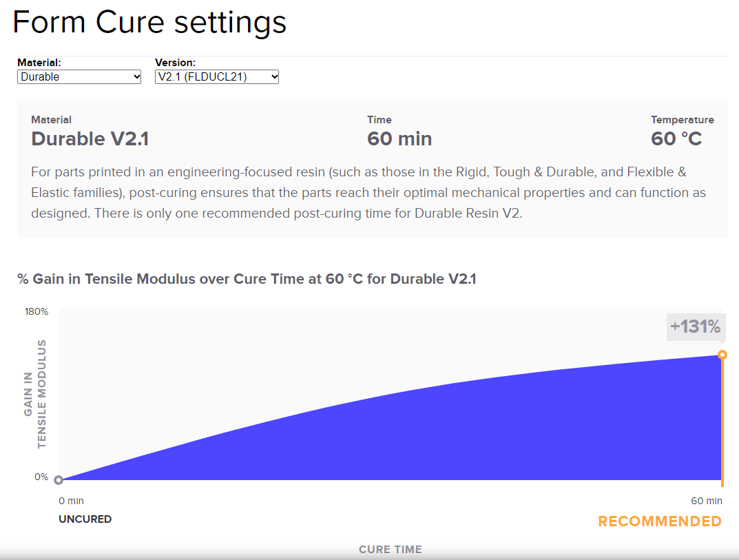Click the CURE TIME axis title
Image resolution: width=739 pixels, height=560 pixels.
point(390,550)
